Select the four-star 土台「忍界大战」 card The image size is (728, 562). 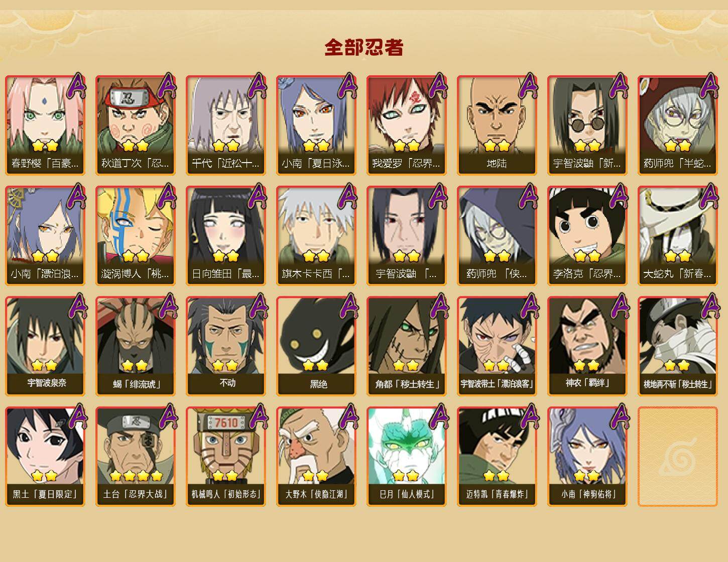pos(136,457)
